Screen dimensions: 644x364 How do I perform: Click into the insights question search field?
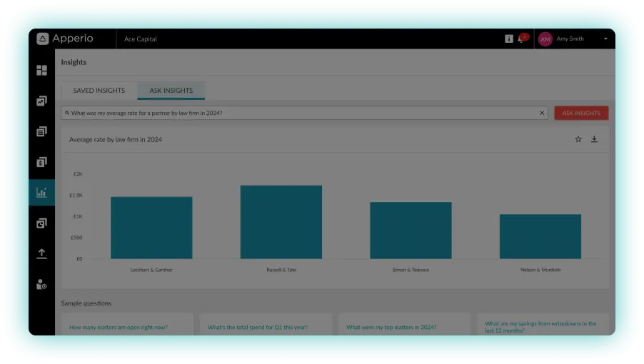300,113
